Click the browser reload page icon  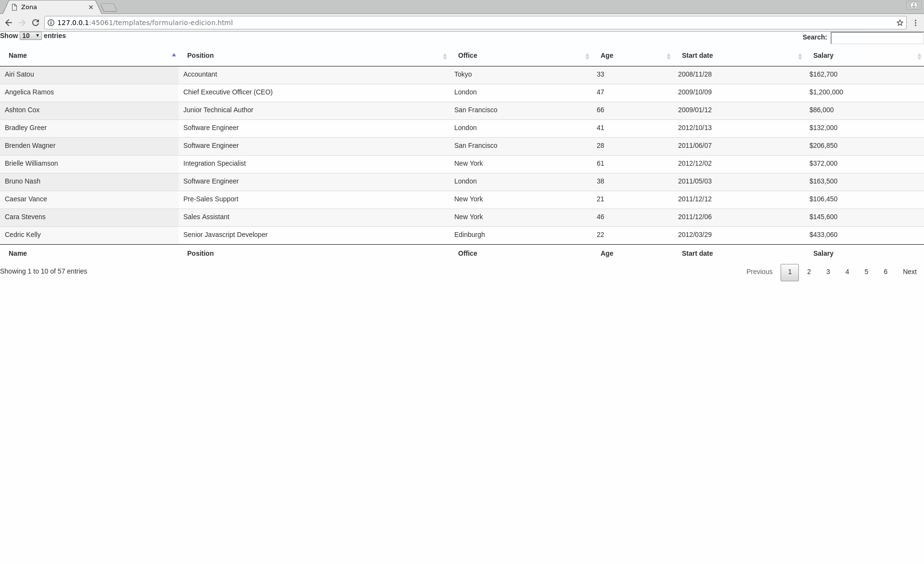click(35, 23)
